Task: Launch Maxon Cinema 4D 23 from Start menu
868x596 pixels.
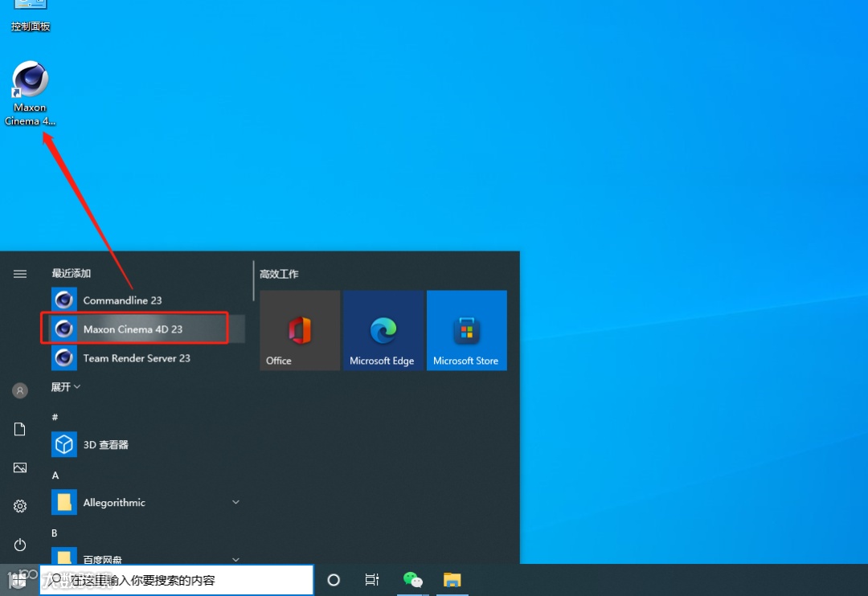Action: pos(148,329)
